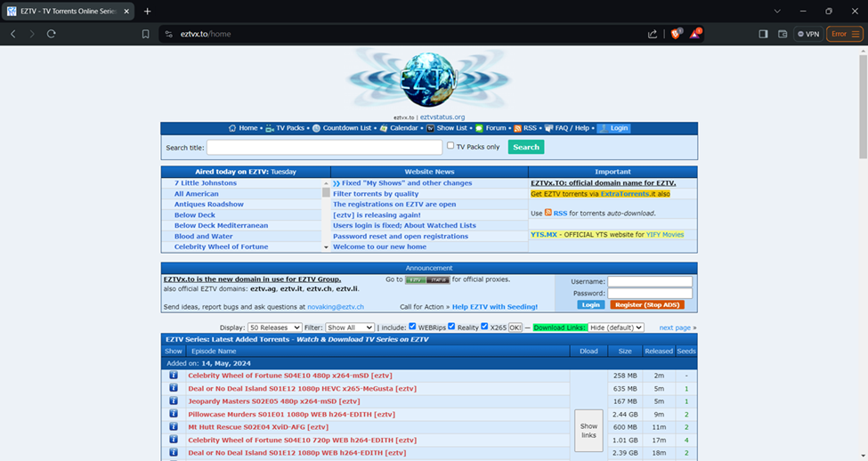The height and width of the screenshot is (461, 868).
Task: Open Forum navigation item
Action: [496, 128]
